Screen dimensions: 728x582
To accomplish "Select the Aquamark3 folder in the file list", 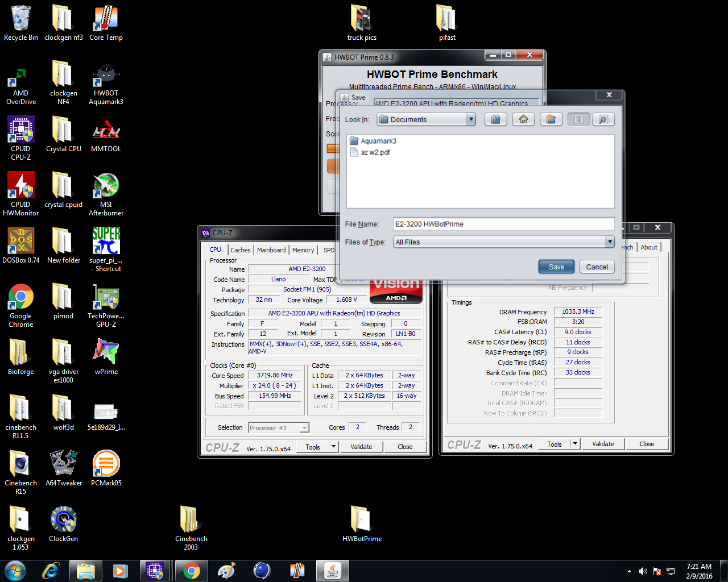I will click(373, 141).
